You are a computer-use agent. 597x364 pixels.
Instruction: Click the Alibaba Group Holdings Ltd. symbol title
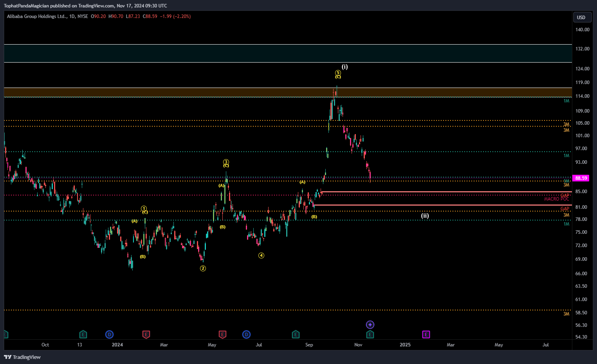[x=36, y=16]
